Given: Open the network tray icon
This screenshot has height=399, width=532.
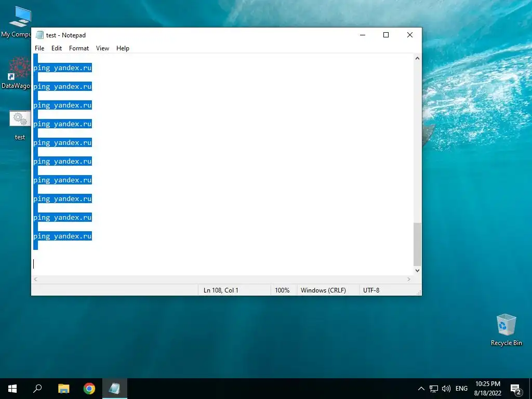Looking at the screenshot, I should [x=434, y=389].
